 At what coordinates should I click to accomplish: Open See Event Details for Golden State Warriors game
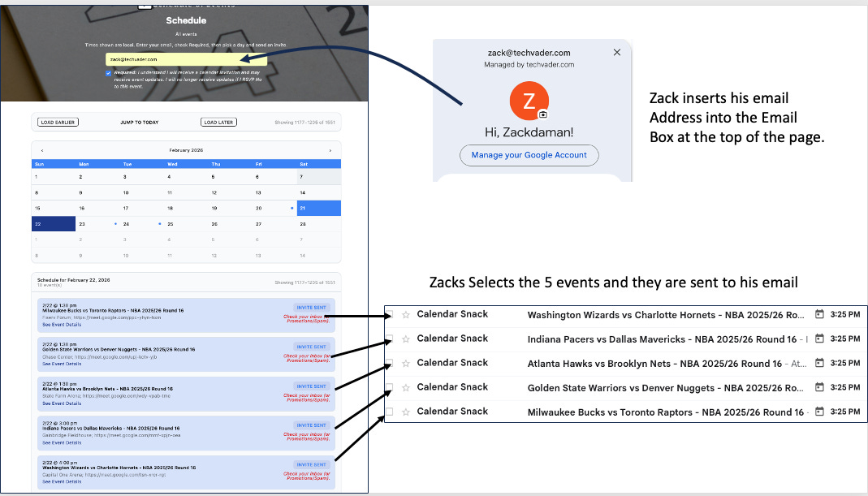[x=62, y=364]
